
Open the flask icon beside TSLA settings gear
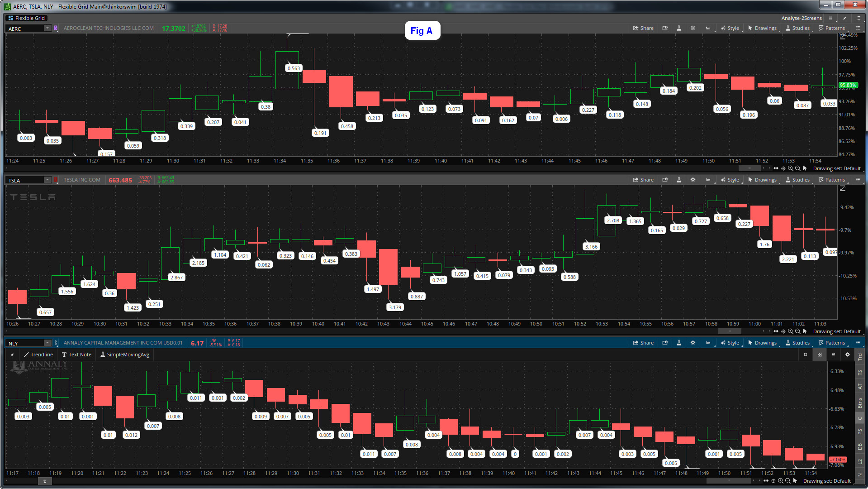(x=679, y=180)
